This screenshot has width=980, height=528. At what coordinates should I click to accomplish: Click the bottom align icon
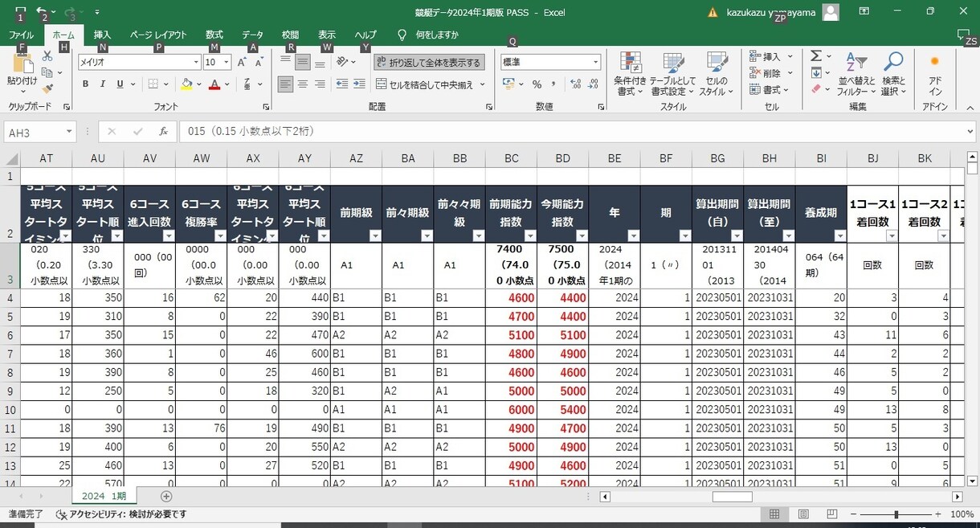(320, 62)
